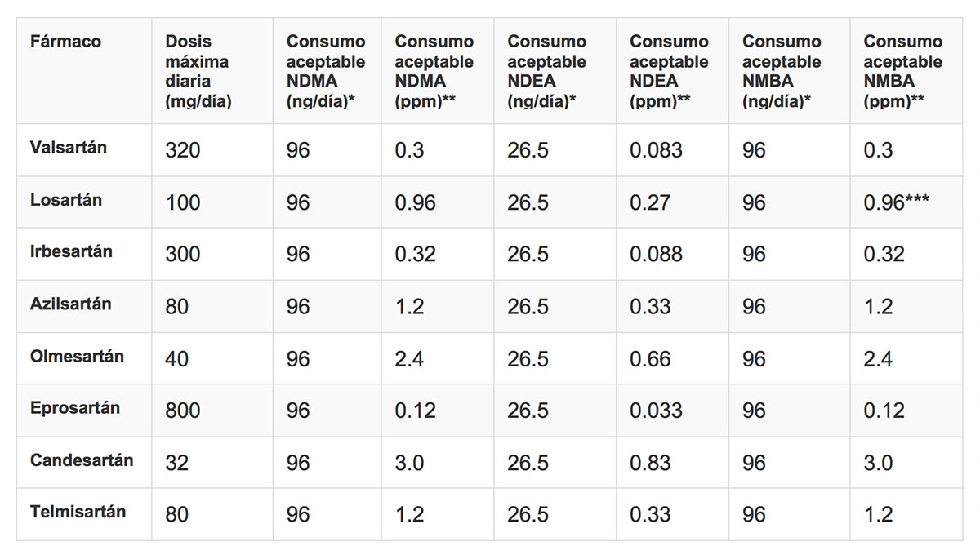Select the Olmesartán row label

[x=77, y=356]
